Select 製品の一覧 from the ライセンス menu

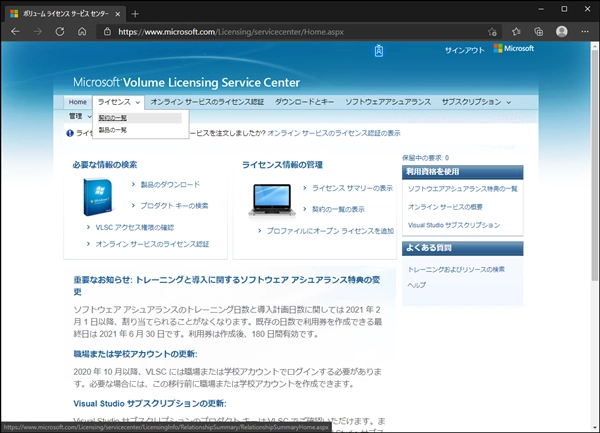coord(112,130)
